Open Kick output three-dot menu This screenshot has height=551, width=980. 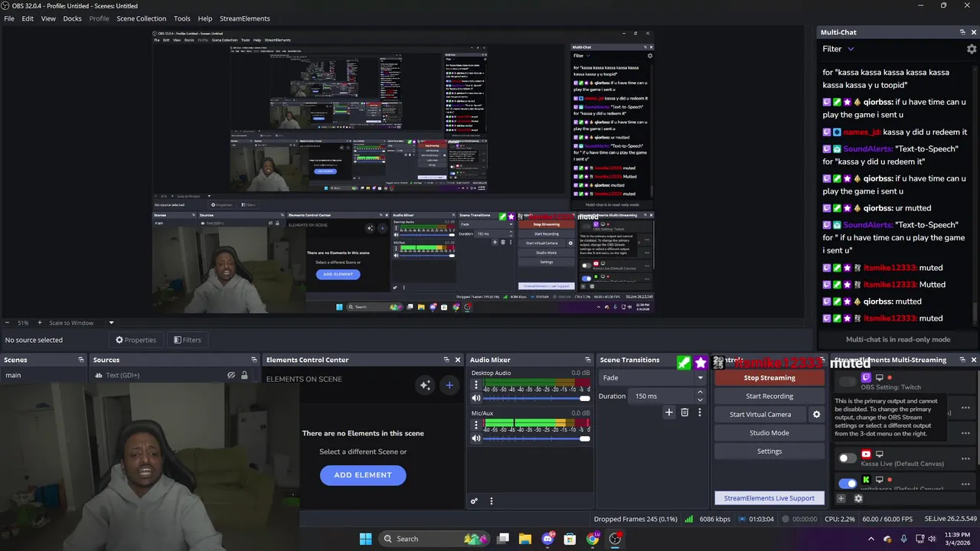pos(965,483)
